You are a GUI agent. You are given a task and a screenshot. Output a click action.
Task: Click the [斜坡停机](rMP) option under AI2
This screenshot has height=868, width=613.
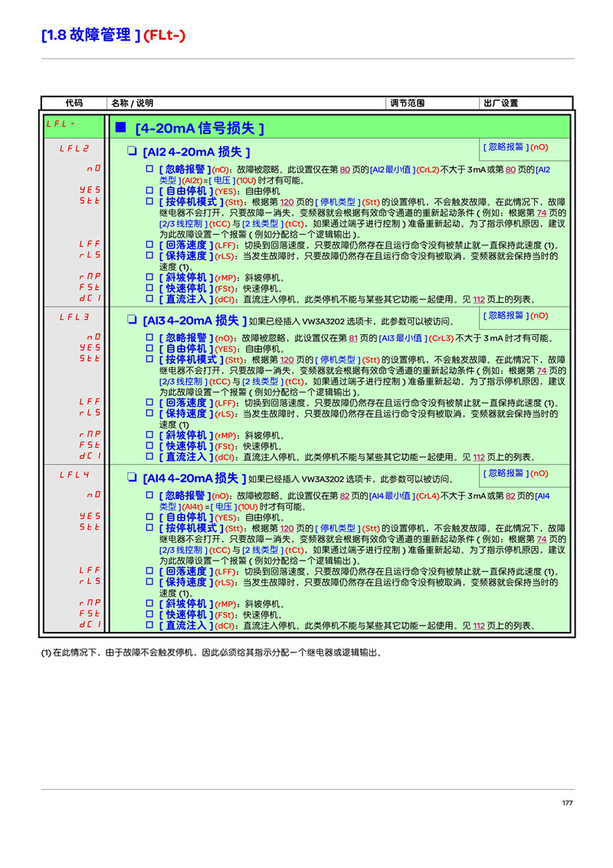coord(198,278)
